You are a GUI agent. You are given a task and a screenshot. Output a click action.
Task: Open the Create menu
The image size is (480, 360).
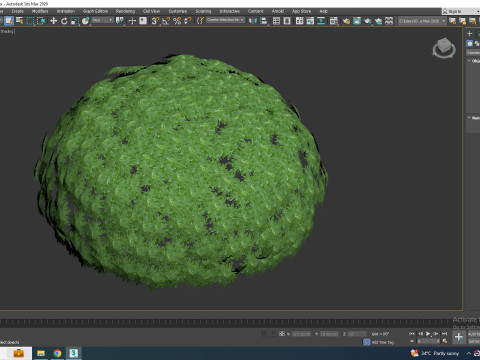(18, 11)
